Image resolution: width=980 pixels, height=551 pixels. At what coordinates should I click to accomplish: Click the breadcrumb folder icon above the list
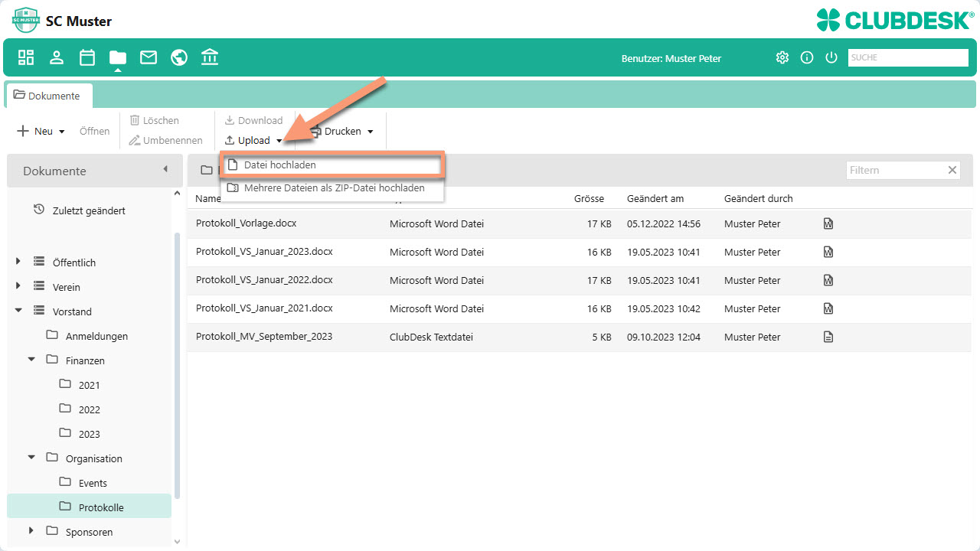[207, 170]
